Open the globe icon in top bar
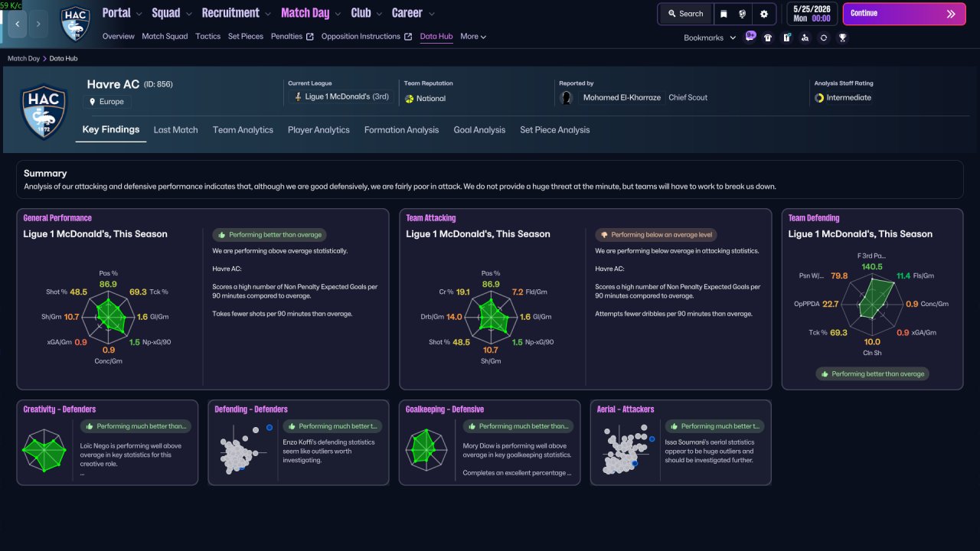 743,14
